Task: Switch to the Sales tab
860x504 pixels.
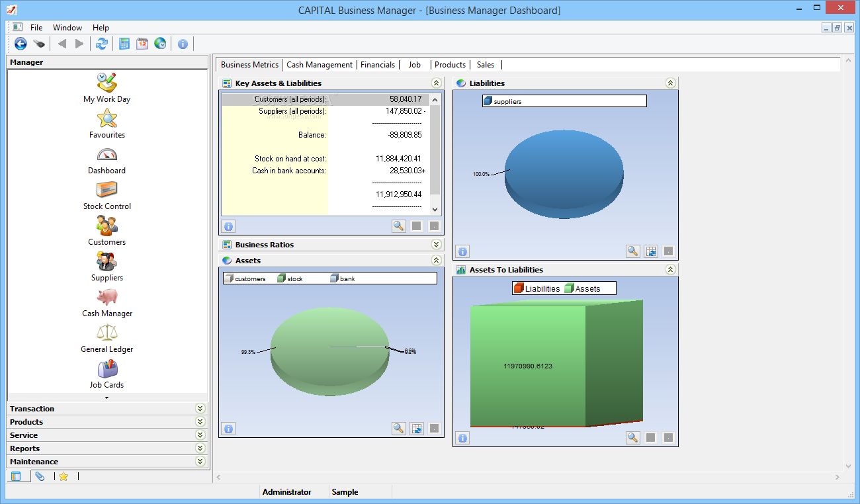Action: [x=486, y=65]
